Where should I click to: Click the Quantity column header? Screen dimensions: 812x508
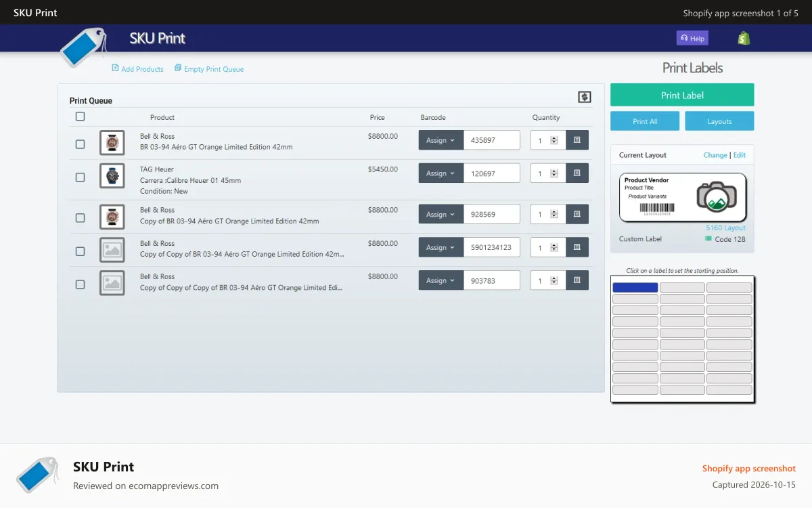point(546,117)
